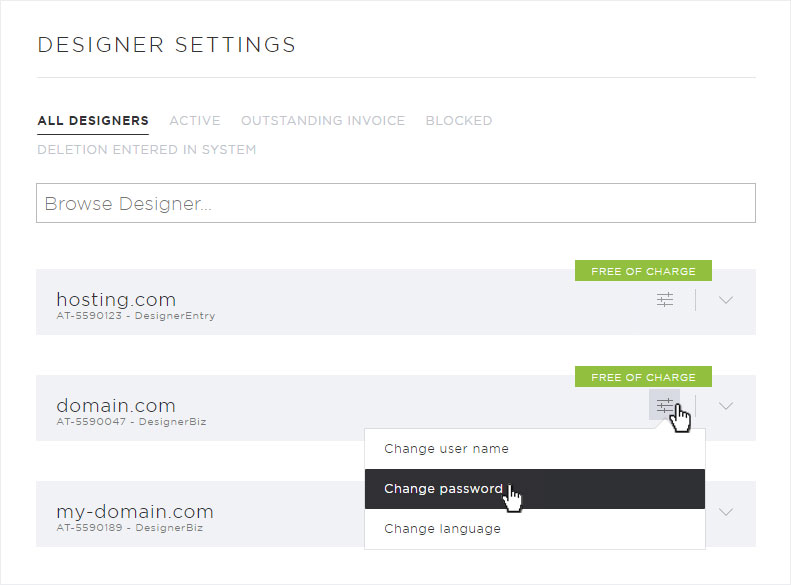Expand the my-domain.com row chevron
This screenshot has width=791, height=585.
pos(725,512)
